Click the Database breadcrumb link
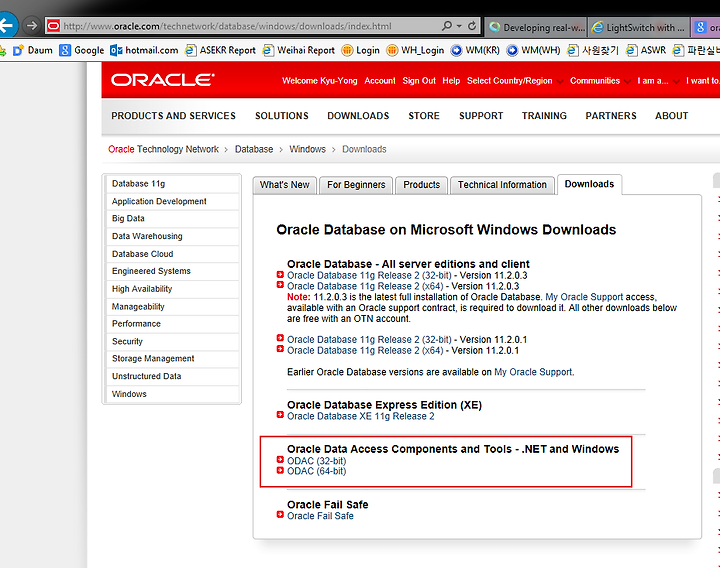 click(254, 149)
